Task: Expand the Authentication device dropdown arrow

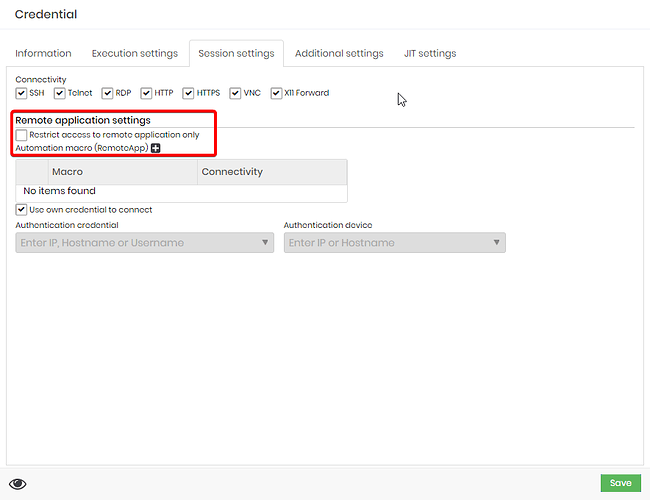Action: (x=496, y=243)
